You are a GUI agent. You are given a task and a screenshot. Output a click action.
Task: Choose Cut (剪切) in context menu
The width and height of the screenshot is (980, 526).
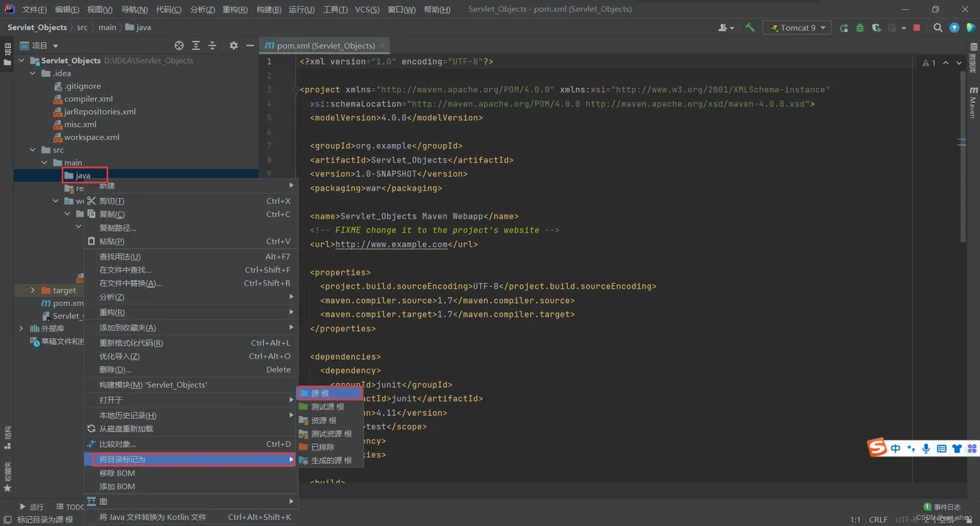click(x=190, y=201)
